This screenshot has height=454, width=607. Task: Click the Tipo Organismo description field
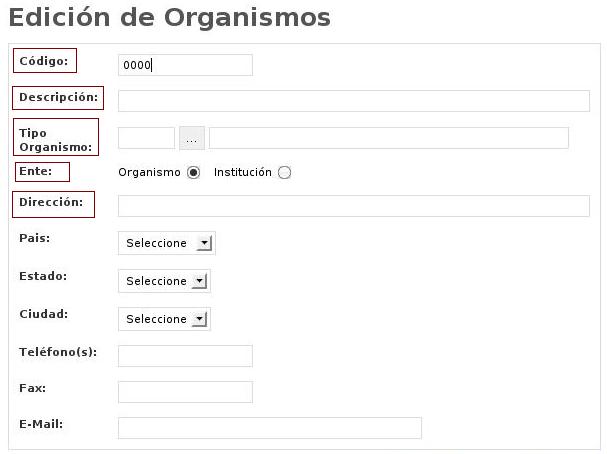tap(388, 138)
